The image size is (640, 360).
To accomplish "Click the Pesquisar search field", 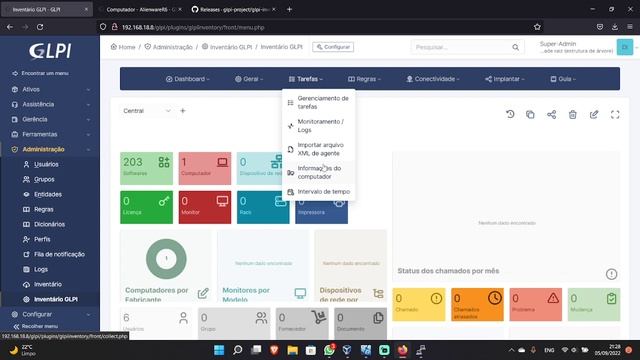I will (461, 47).
